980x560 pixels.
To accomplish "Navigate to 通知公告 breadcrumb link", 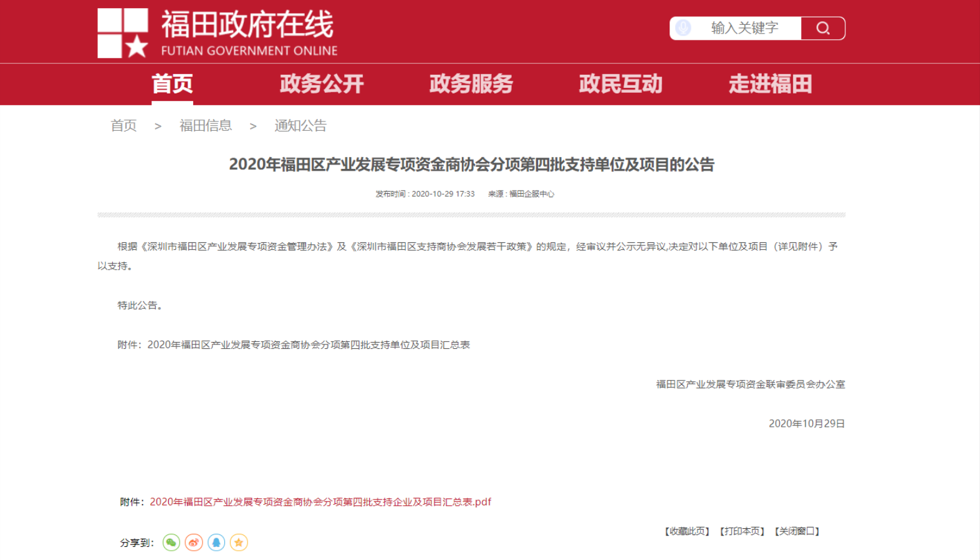I will [300, 126].
